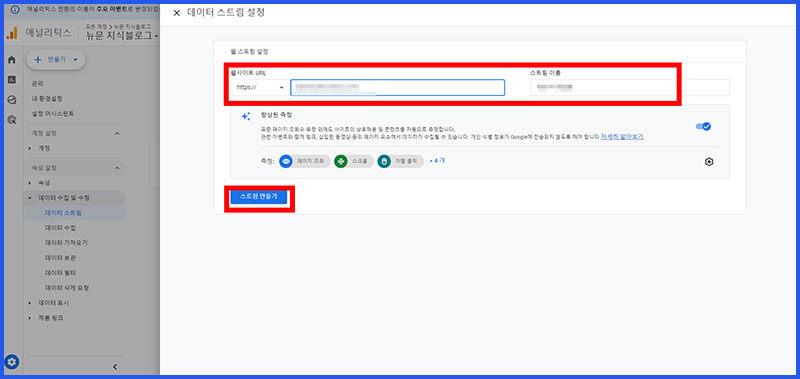Open the https:// protocol dropdown
Viewport: 800px width, 379px height.
click(260, 88)
